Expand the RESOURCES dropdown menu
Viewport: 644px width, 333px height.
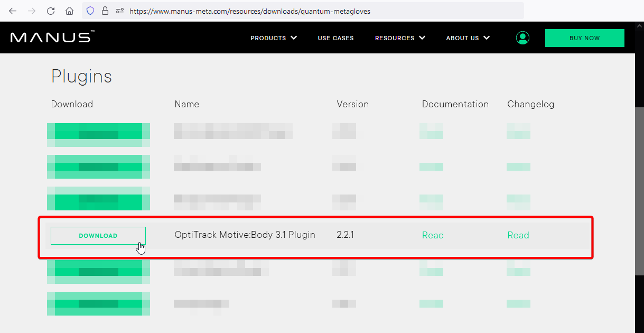tap(400, 38)
